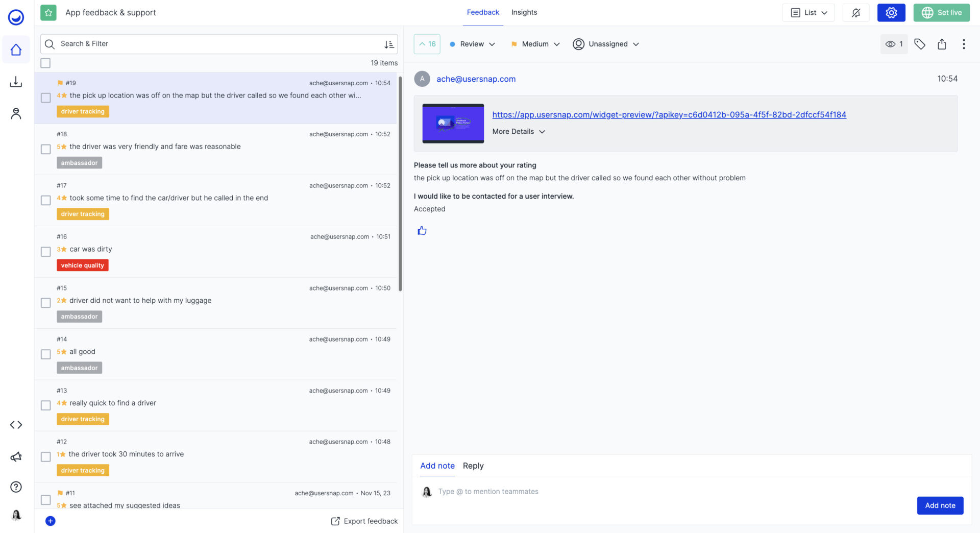Open the Review status dropdown
The width and height of the screenshot is (980, 533).
(472, 44)
